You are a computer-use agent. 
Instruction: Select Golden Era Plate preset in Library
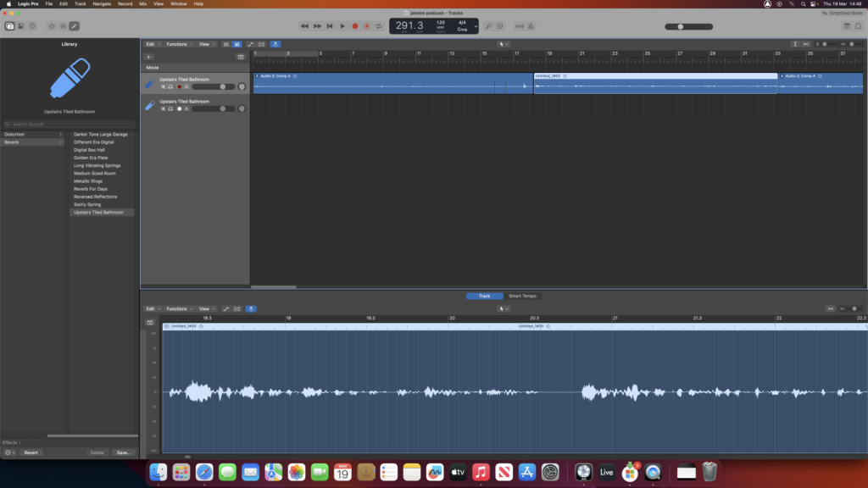[x=91, y=158]
